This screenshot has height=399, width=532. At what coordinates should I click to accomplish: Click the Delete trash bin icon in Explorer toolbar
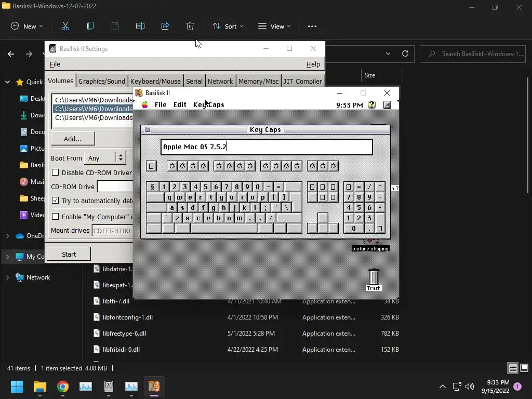click(x=190, y=26)
